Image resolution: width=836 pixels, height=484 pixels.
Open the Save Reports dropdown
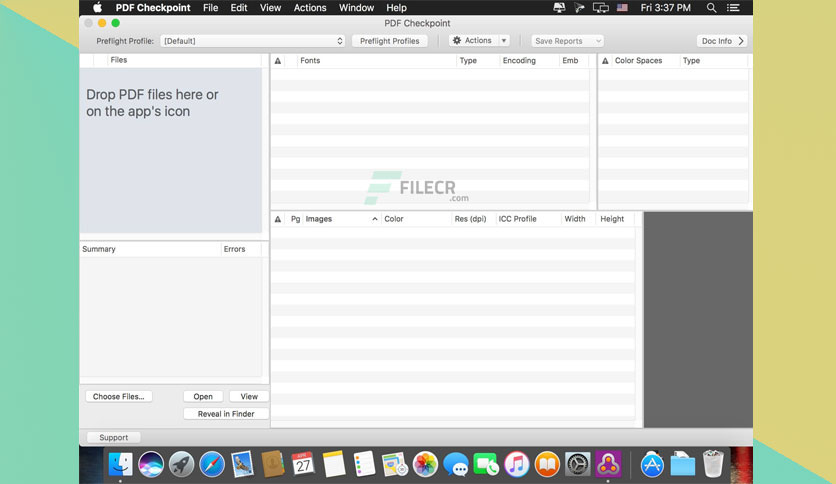pos(567,41)
